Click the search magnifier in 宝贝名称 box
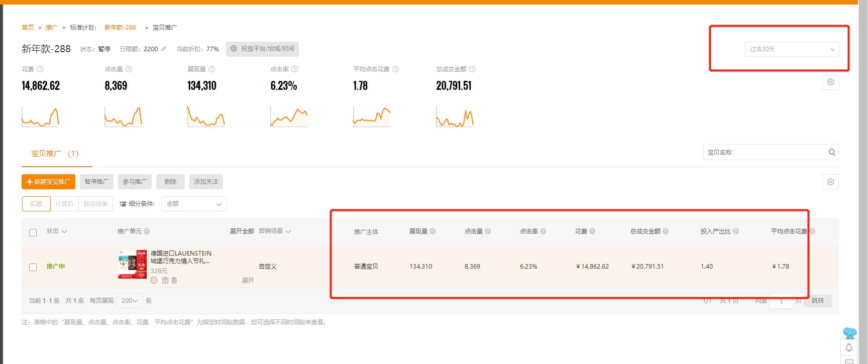Viewport: 868px width, 364px height. tap(832, 152)
